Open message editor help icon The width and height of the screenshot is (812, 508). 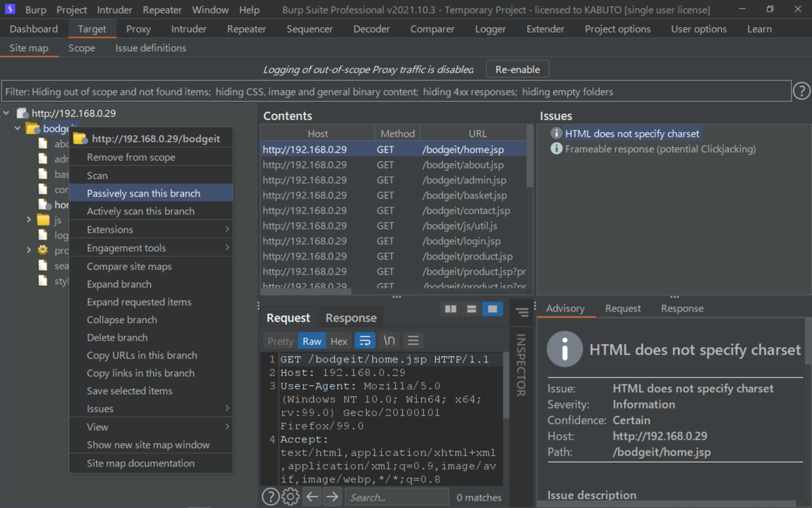point(270,496)
